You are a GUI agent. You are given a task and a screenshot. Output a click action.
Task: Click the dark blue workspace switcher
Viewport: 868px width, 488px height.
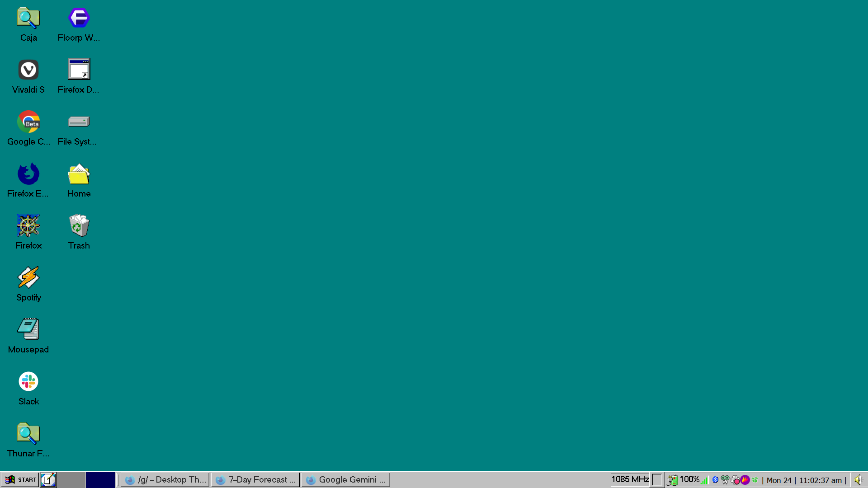click(x=100, y=480)
